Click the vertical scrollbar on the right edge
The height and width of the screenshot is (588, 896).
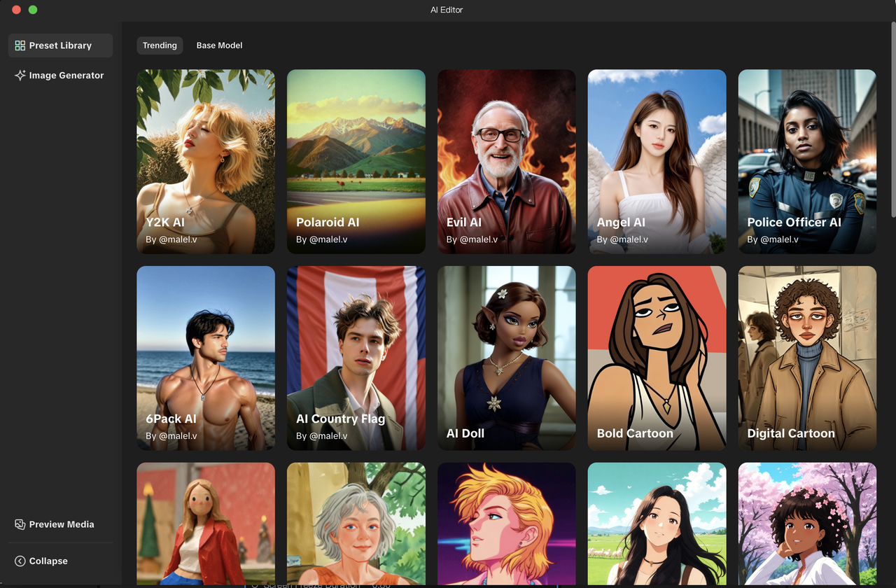(x=893, y=119)
